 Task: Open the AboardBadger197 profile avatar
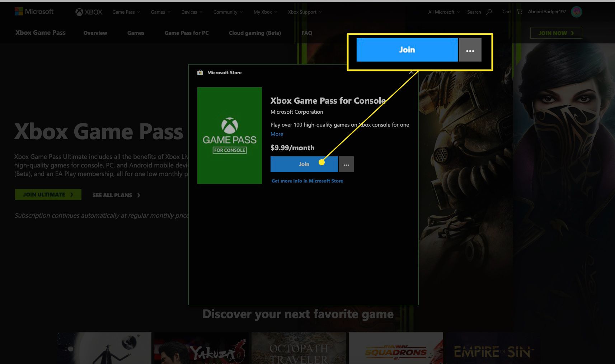click(x=577, y=12)
